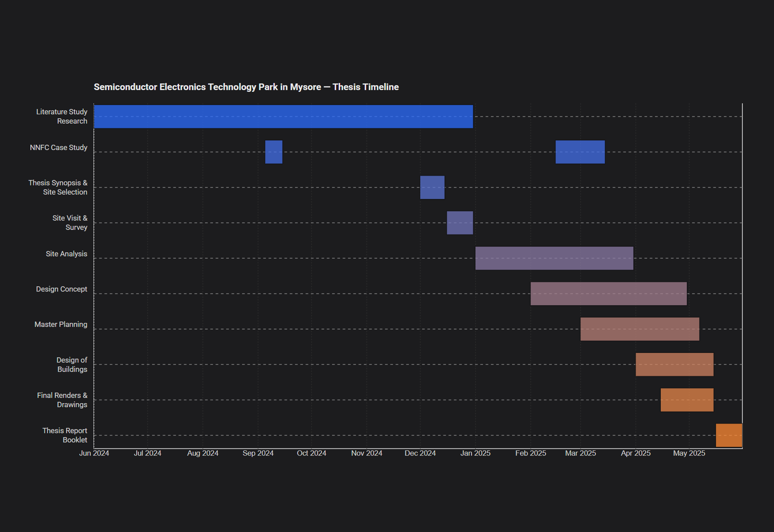Click the Jun 2024 axis tick label
This screenshot has height=532, width=774.
point(94,453)
